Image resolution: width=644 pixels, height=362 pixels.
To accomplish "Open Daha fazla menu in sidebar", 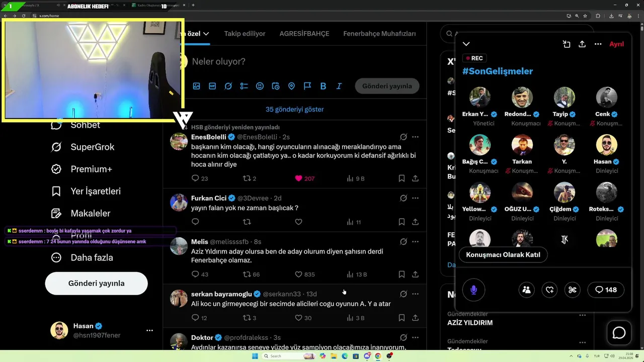I will coord(82,257).
